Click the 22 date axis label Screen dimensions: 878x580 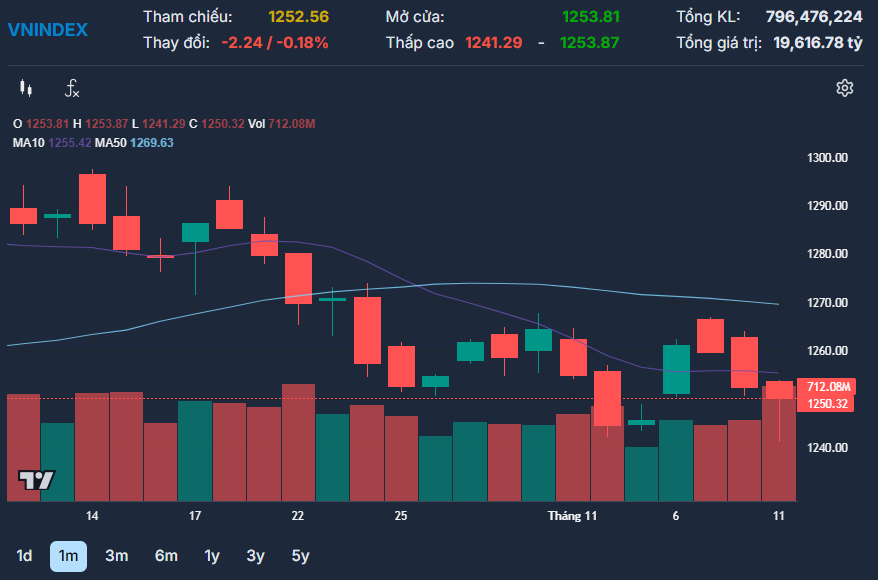coord(298,516)
